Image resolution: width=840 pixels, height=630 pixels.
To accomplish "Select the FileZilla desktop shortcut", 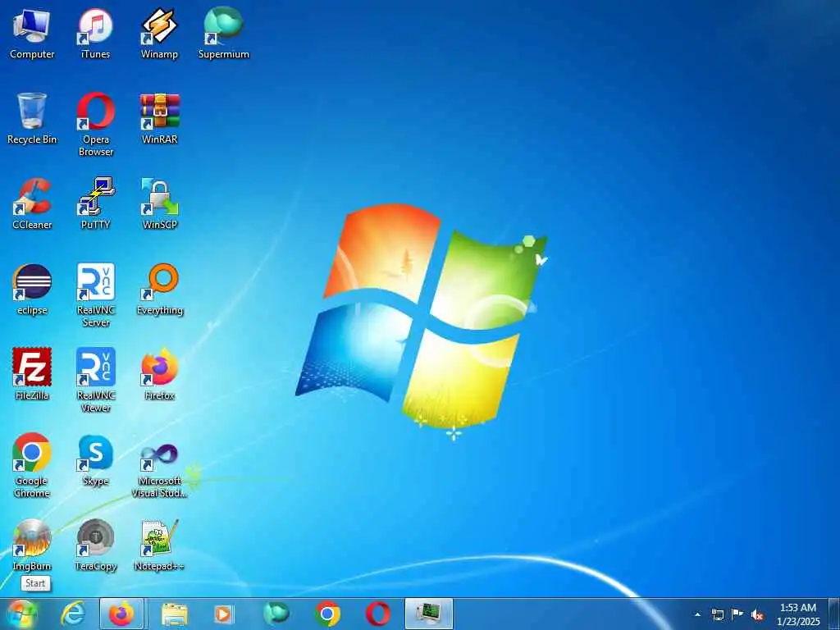I will click(x=32, y=374).
